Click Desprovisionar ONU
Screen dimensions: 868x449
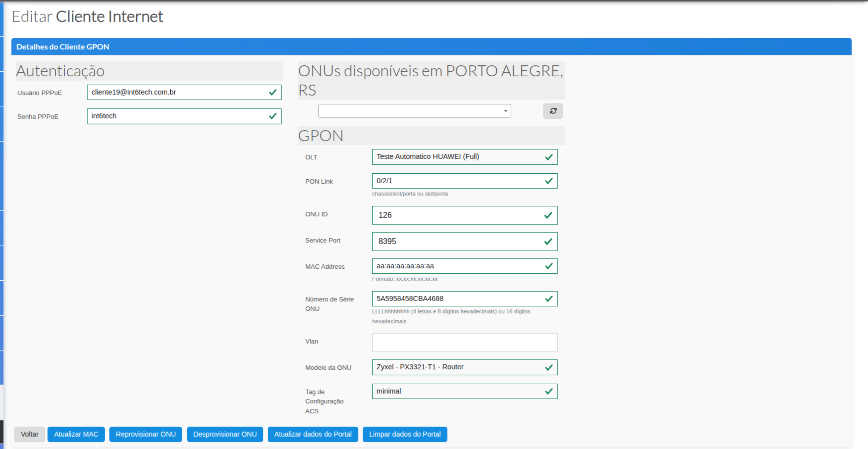coord(225,434)
